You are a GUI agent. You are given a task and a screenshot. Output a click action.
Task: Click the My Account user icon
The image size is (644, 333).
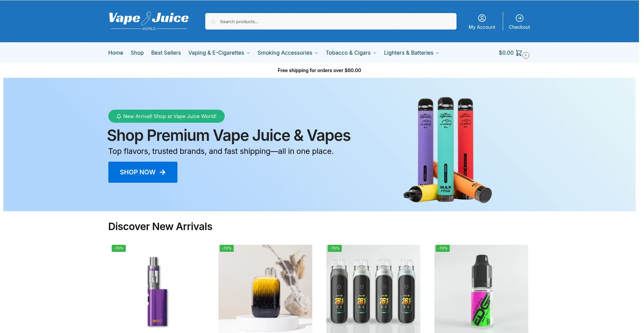pos(482,18)
